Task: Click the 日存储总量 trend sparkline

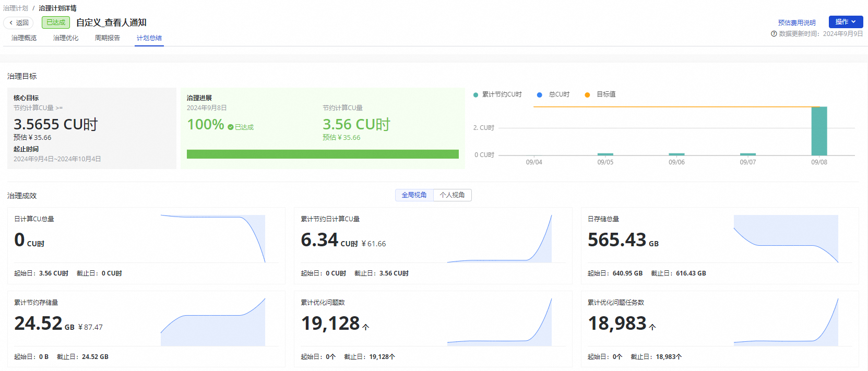Action: coord(786,238)
